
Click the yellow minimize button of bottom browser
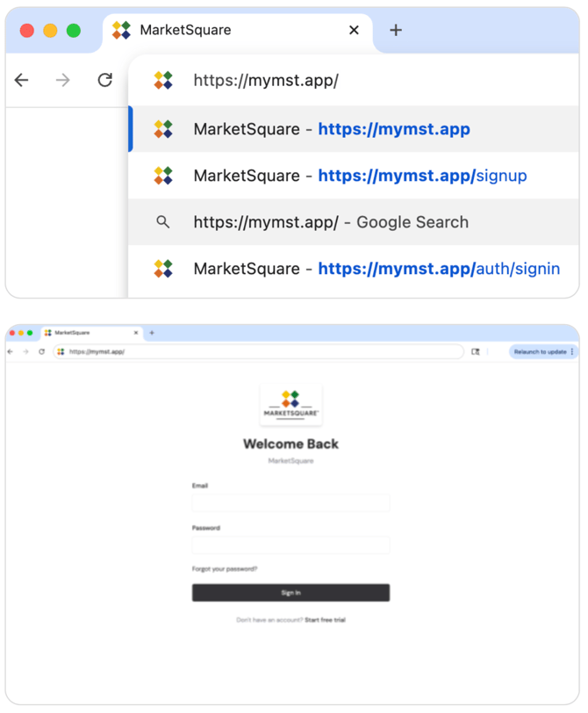tap(21, 333)
